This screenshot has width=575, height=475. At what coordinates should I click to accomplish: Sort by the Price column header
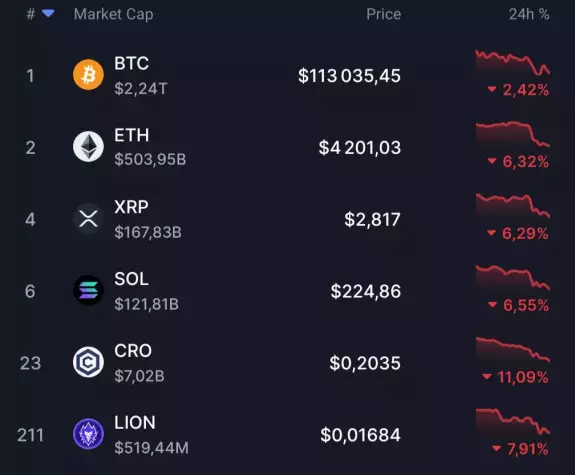[384, 14]
